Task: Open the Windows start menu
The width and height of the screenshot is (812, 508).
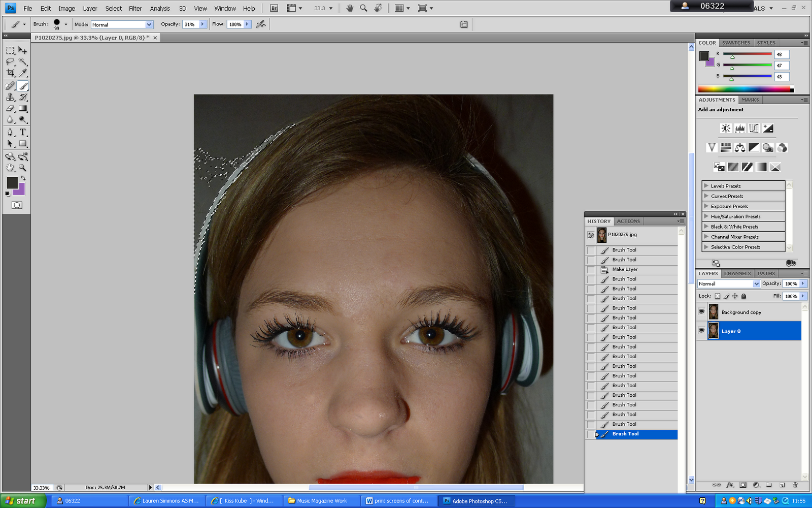Action: coord(20,501)
